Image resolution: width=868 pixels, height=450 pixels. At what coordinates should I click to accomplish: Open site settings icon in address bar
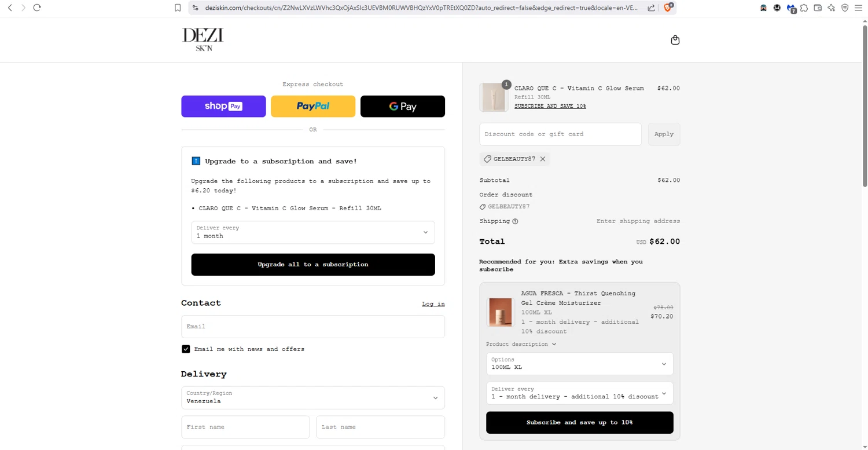coord(195,8)
